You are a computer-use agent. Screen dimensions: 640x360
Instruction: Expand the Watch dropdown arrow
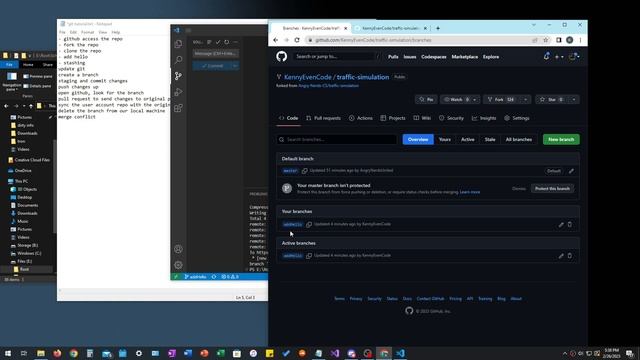click(x=475, y=100)
